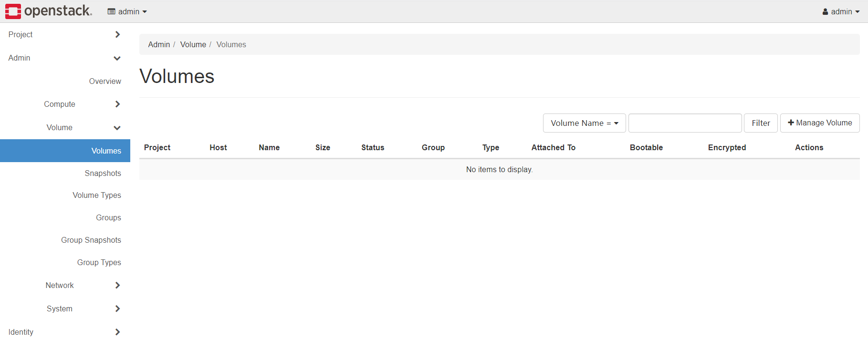Click the Size column header
Image resolution: width=868 pixels, height=360 pixels.
(323, 147)
